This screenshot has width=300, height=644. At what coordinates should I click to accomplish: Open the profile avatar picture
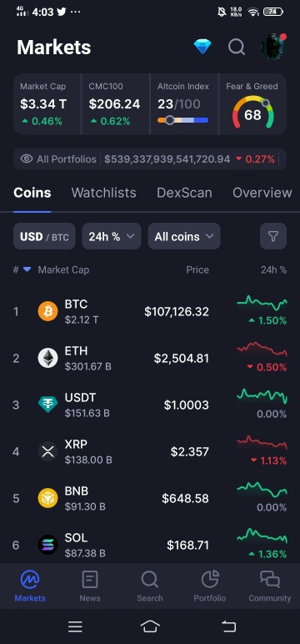pyautogui.click(x=273, y=47)
